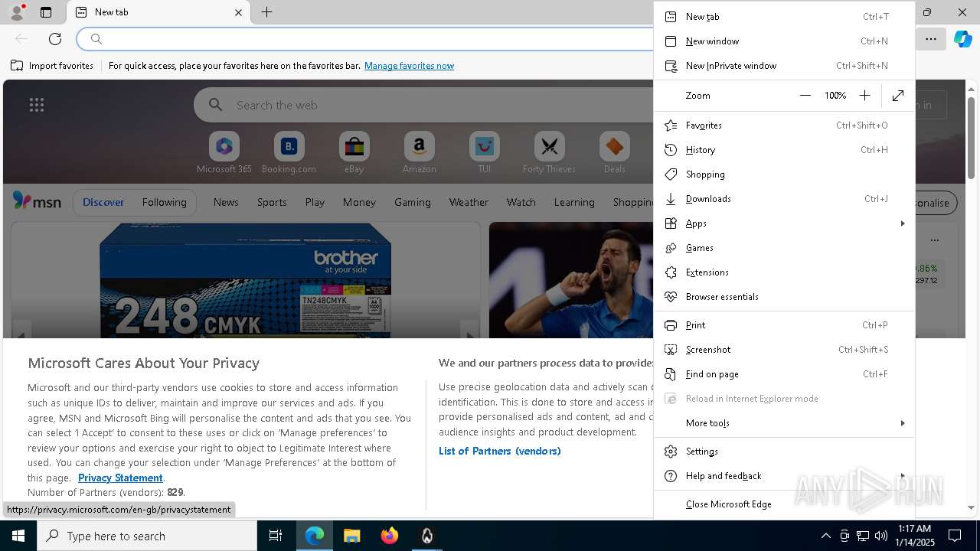Launch Firefox from the taskbar

point(390,536)
